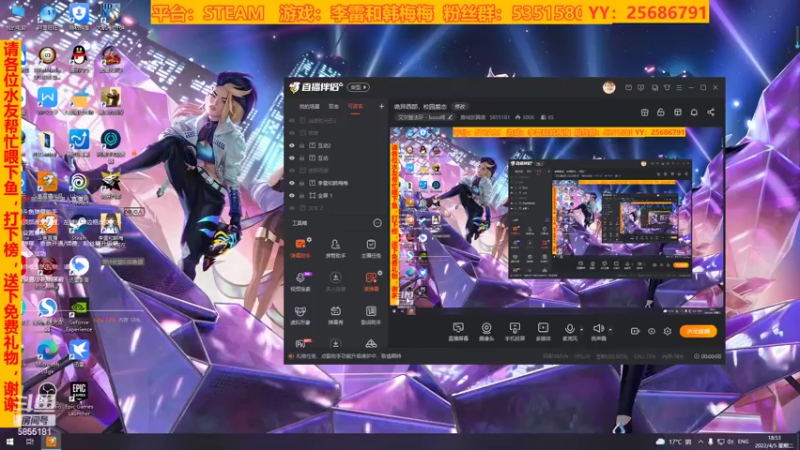Viewport: 800px width, 450px height.
Task: Open the GeForce Experience desktop icon
Action: [x=79, y=316]
